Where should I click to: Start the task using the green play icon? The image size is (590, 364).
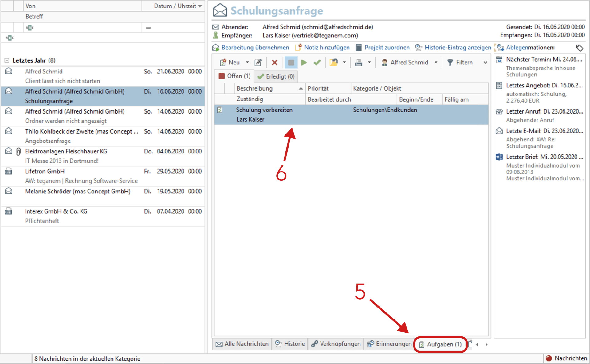coord(304,62)
